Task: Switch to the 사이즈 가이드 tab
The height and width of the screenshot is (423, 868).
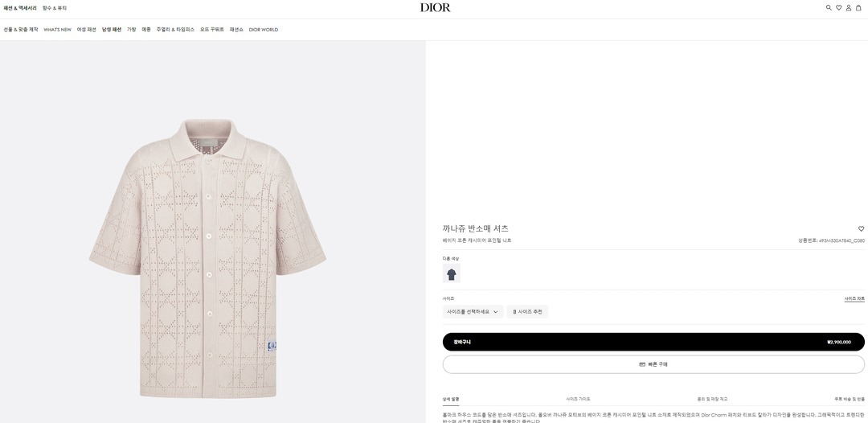Action: pos(578,399)
